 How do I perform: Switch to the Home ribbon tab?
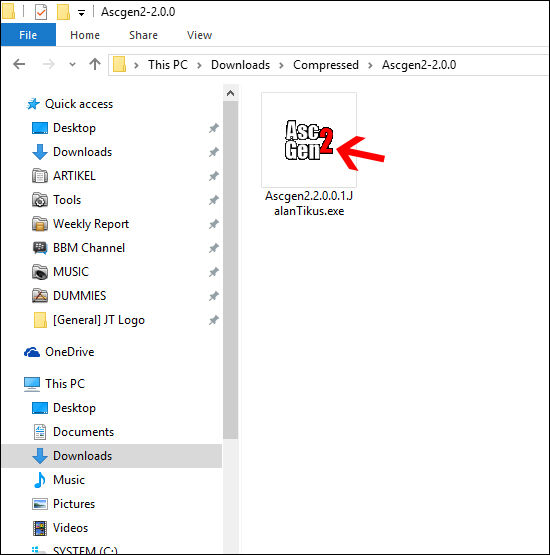coord(85,35)
